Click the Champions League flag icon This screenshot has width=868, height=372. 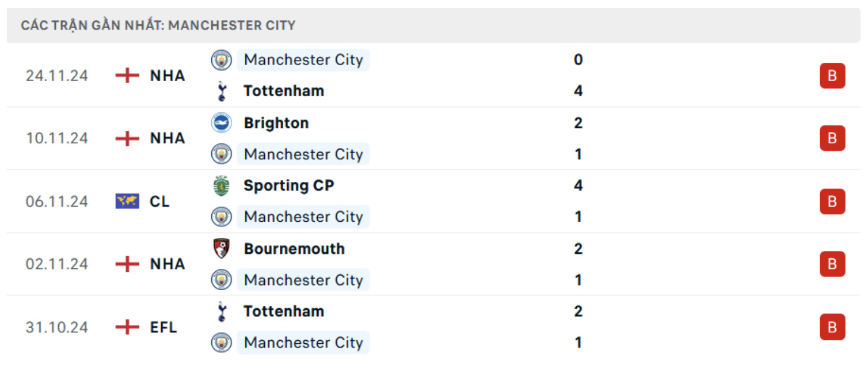point(127,202)
